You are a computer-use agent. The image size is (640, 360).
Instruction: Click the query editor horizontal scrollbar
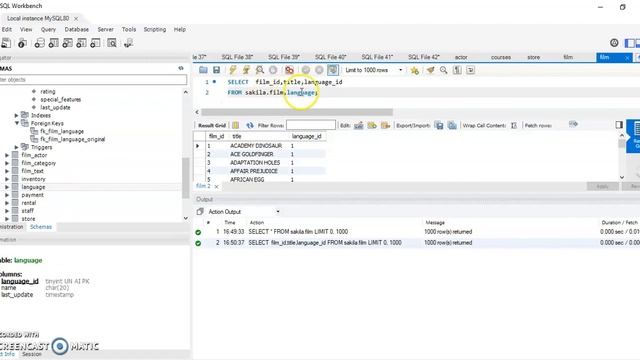click(x=297, y=112)
